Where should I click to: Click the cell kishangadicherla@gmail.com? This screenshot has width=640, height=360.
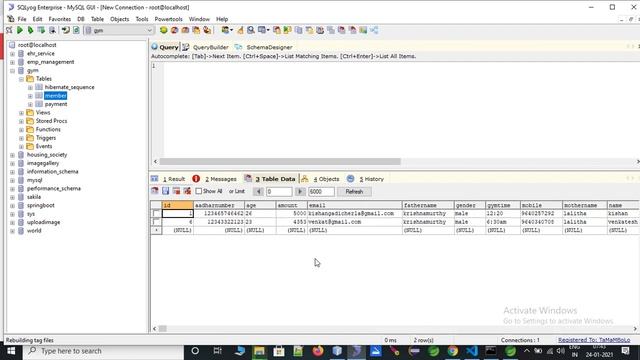pos(354,213)
